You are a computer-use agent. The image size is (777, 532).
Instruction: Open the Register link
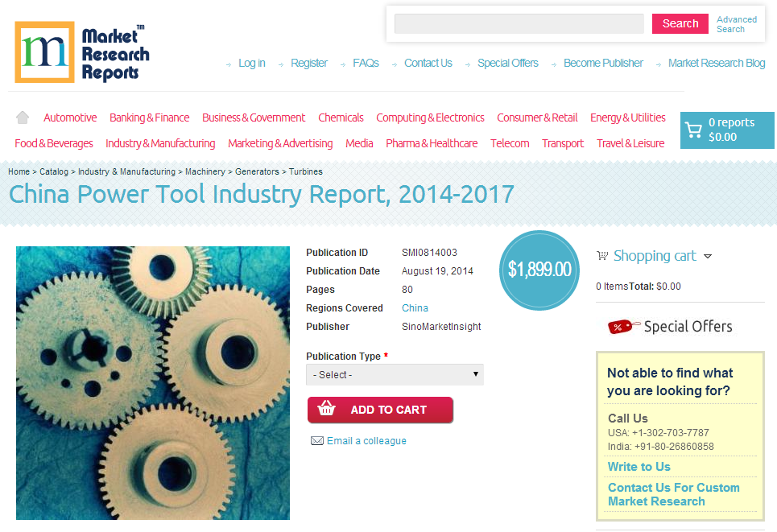308,63
